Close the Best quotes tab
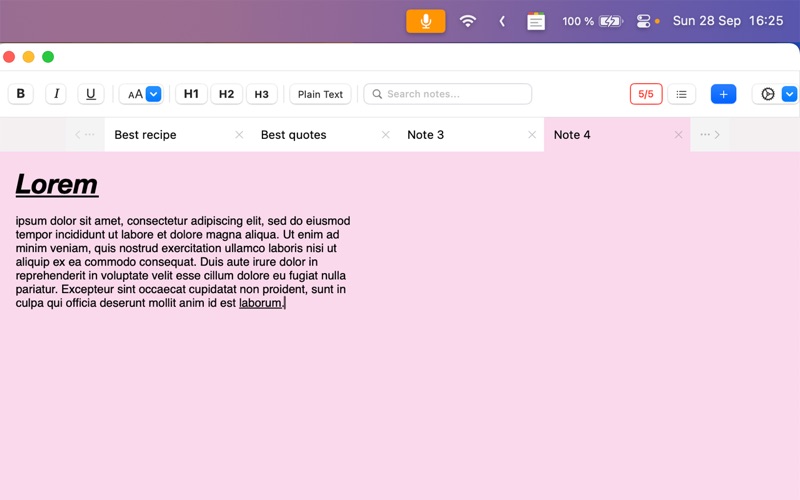800x500 pixels. (x=386, y=135)
